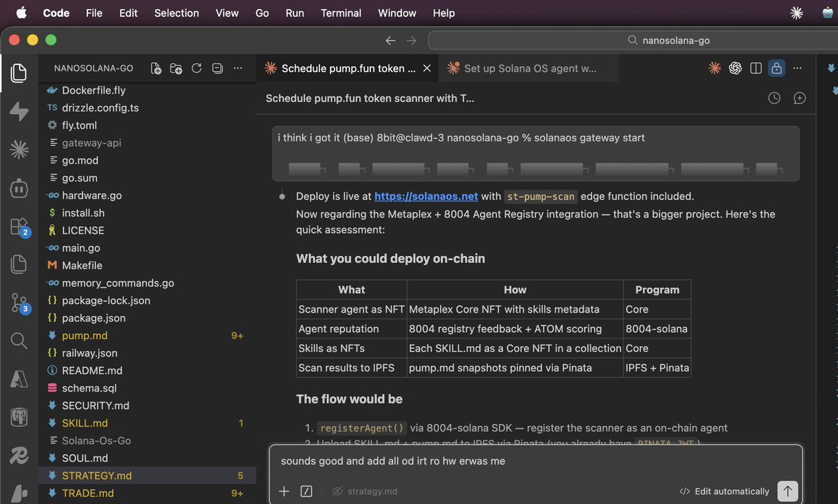Open chat history clock icon
Screen dimensions: 838x504
[774, 98]
